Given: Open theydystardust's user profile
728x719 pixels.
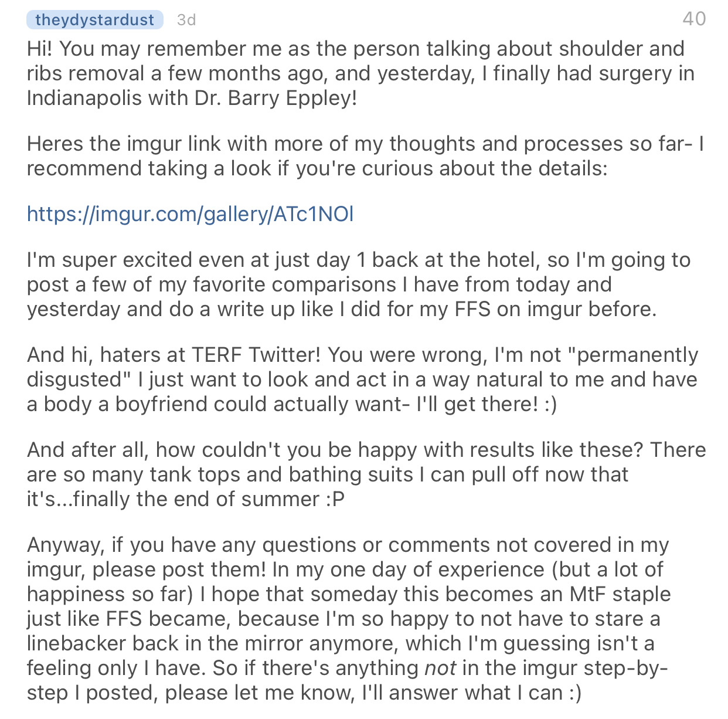Looking at the screenshot, I should click(x=94, y=20).
